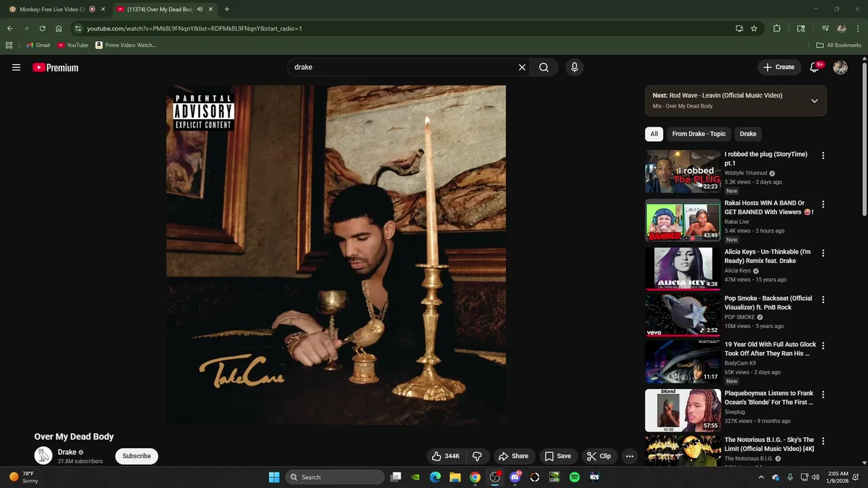The width and height of the screenshot is (868, 488).
Task: Go to the browser home page
Action: tap(58, 28)
